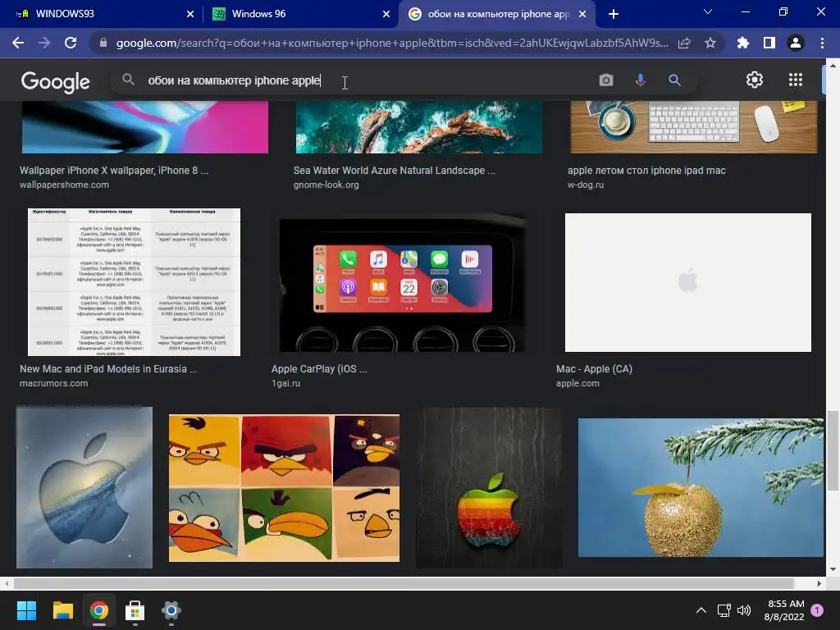Open the Chrome three-dot menu
The image size is (840, 630).
822,43
